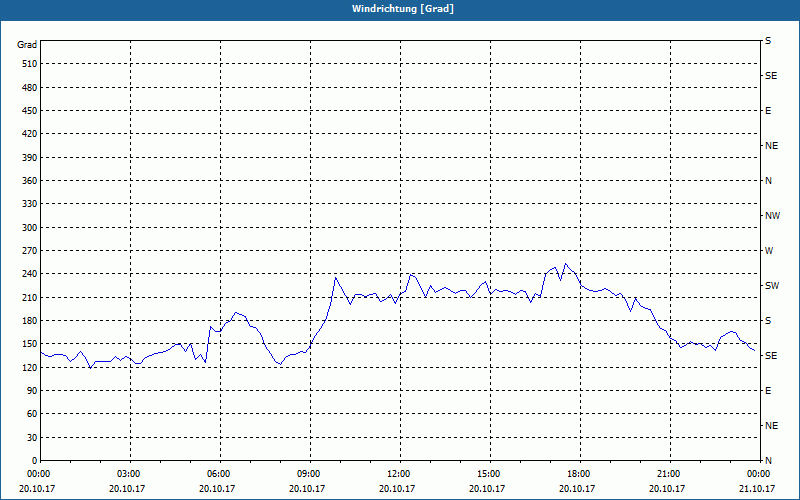The width and height of the screenshot is (800, 500).
Task: Click the "NW" compass label
Action: [x=772, y=216]
